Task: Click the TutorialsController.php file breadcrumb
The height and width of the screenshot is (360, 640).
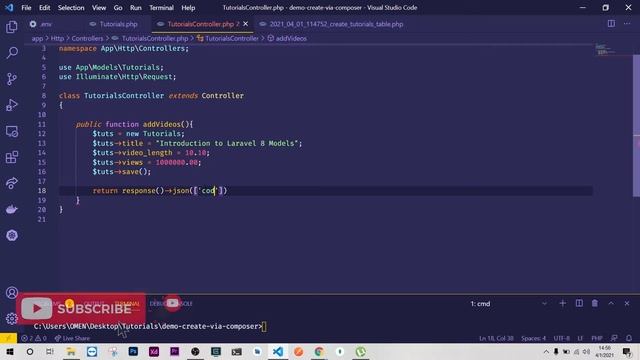Action: tap(155, 38)
